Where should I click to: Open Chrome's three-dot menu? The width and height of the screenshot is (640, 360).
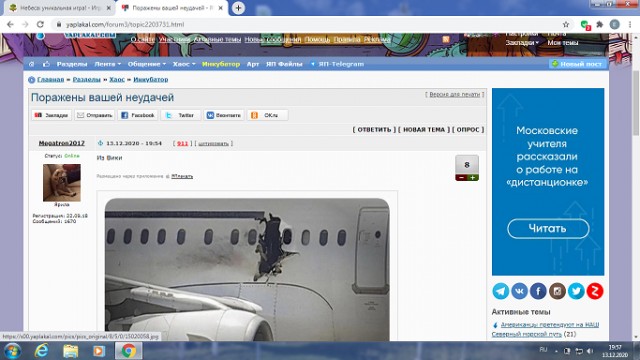[630, 24]
